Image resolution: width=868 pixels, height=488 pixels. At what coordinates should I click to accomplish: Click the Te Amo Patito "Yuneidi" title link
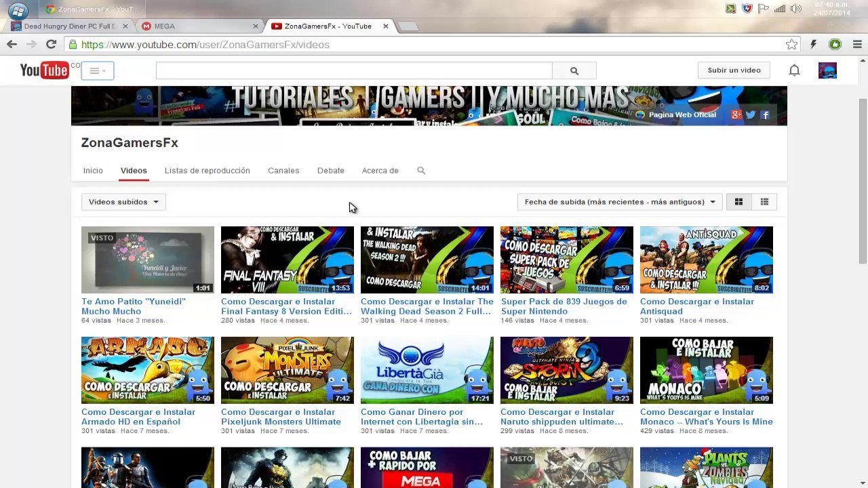click(x=134, y=306)
